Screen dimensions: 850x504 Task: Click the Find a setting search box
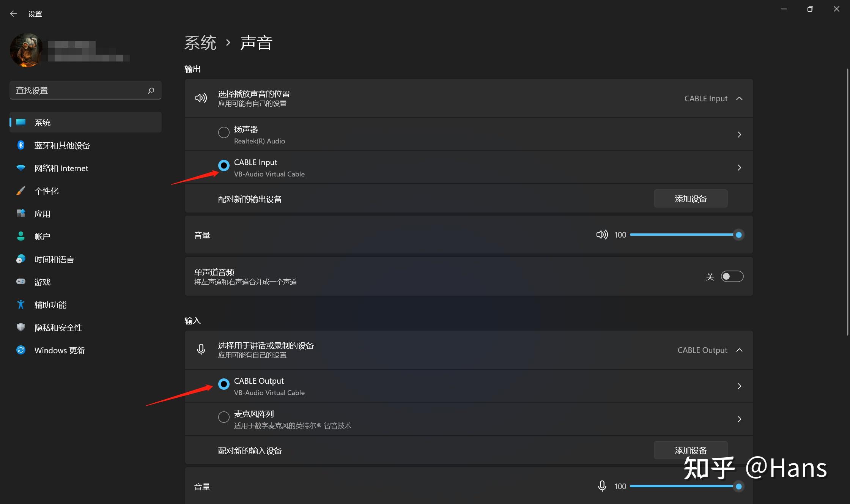click(x=85, y=90)
